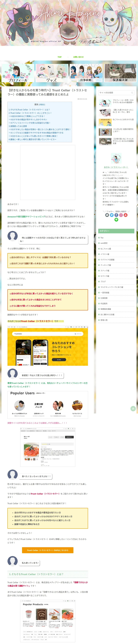138x644 pixels.
Task: Open the ねこちゃん編 category
Action: coord(116,249)
